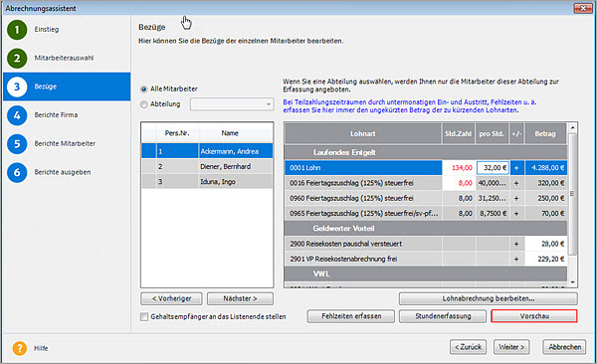Select employee Iduna, Ingo
This screenshot has height=364, width=597.
(x=207, y=182)
